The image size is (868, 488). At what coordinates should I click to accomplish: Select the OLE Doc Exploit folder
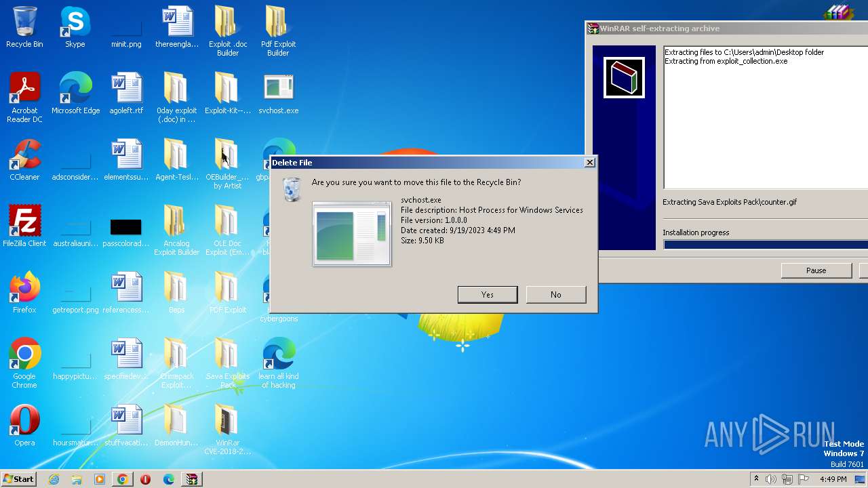tap(228, 230)
